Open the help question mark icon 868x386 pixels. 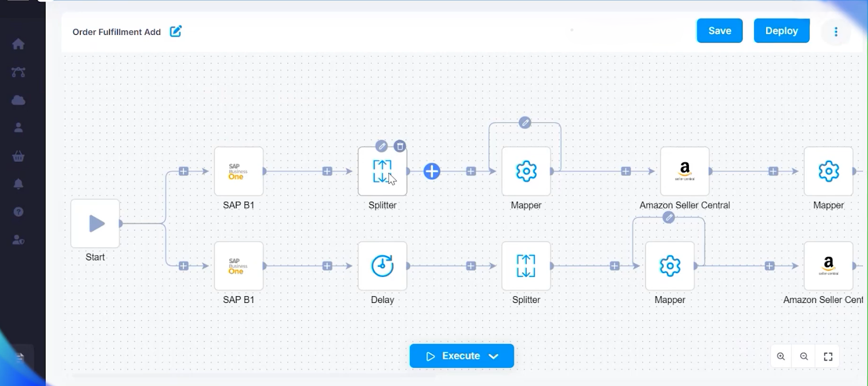19,212
